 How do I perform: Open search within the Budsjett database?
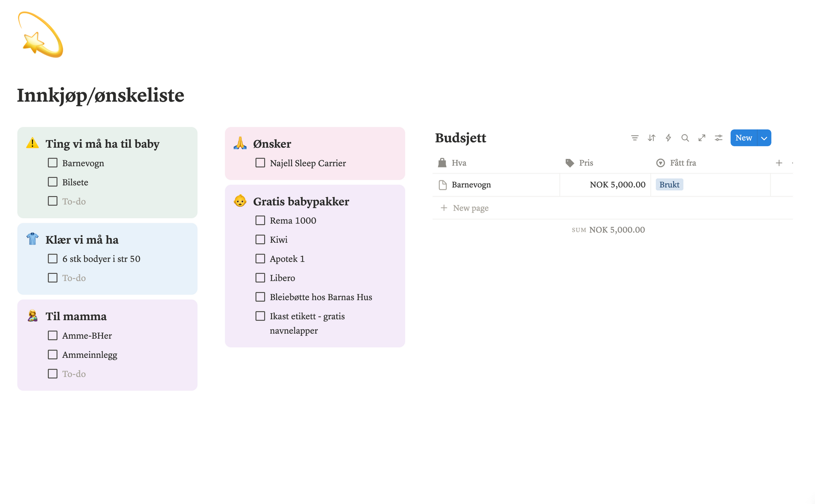click(685, 138)
